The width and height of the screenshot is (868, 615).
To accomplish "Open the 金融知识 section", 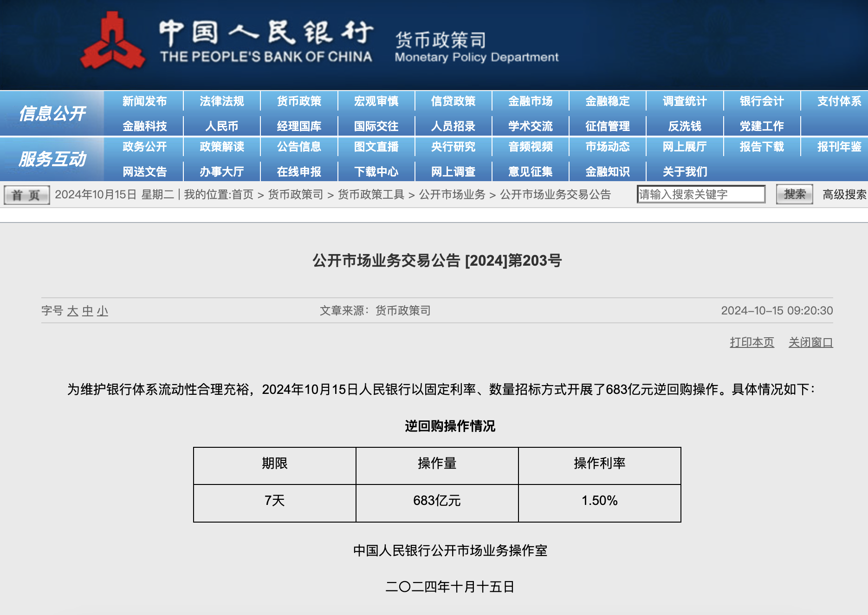I will tap(608, 171).
